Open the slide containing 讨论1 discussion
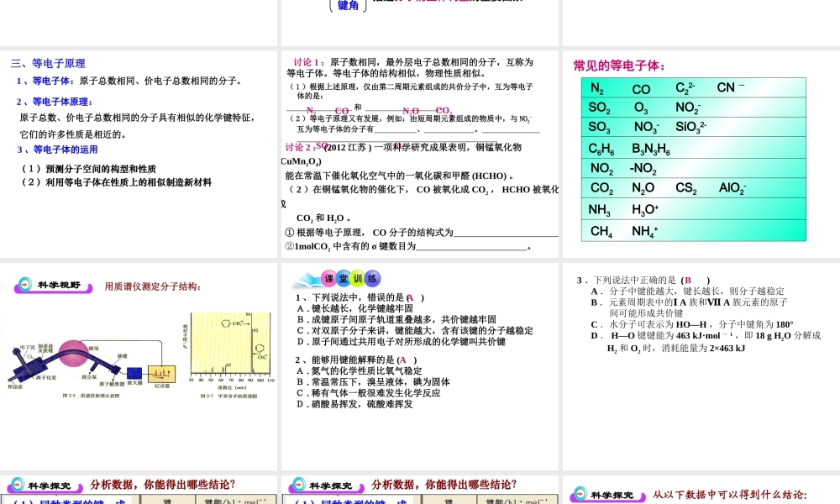Viewport: 840px width, 504px height. point(420,155)
